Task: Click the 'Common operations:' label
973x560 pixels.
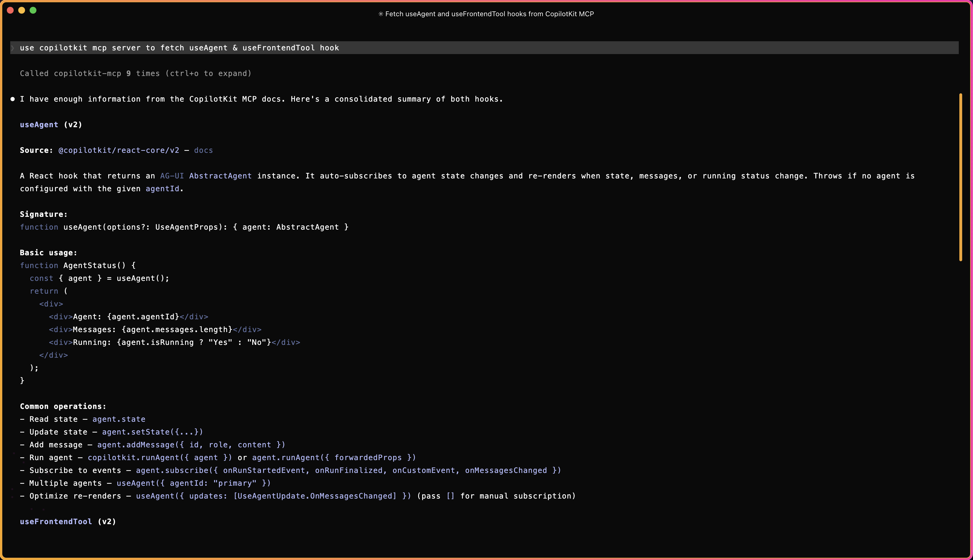Action: click(63, 407)
